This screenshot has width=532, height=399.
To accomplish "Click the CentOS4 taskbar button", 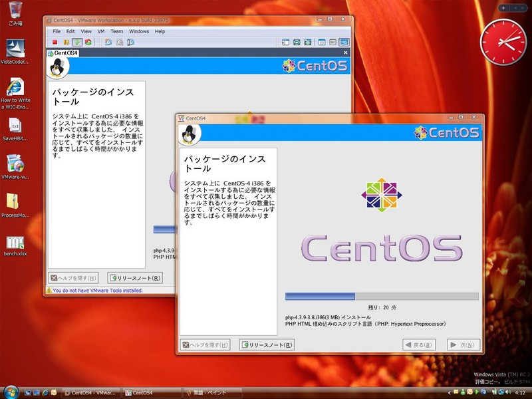I will click(x=152, y=392).
